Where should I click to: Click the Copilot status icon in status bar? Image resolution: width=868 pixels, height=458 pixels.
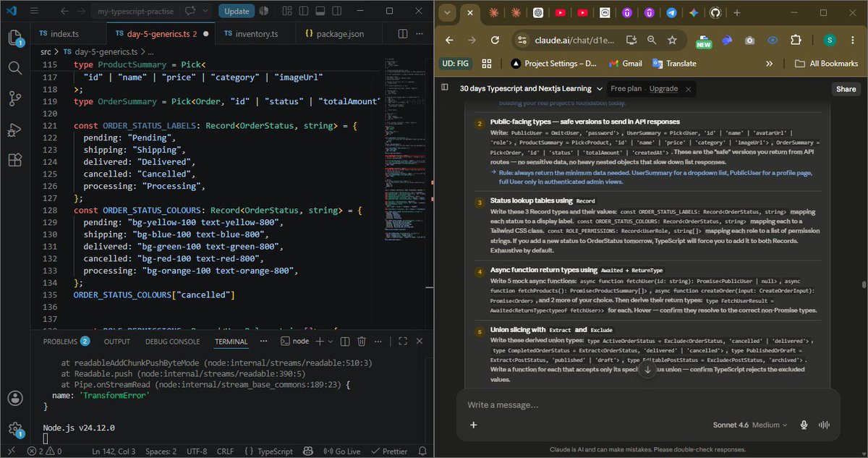pos(309,451)
